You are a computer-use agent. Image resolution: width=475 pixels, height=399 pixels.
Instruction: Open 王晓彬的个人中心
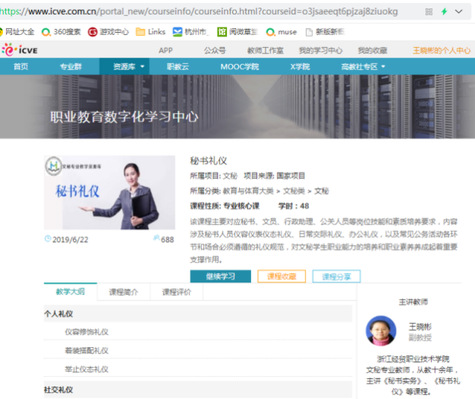click(x=442, y=50)
